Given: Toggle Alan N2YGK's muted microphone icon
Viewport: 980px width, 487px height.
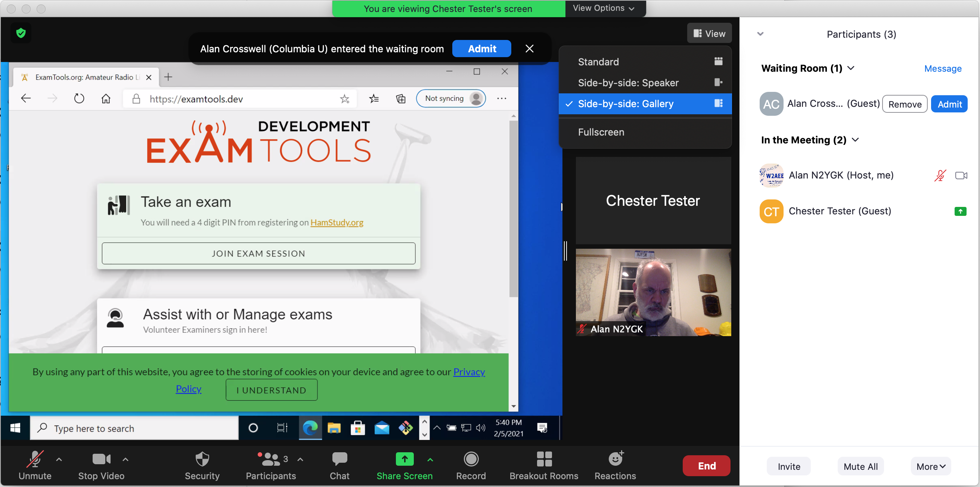Looking at the screenshot, I should (940, 176).
